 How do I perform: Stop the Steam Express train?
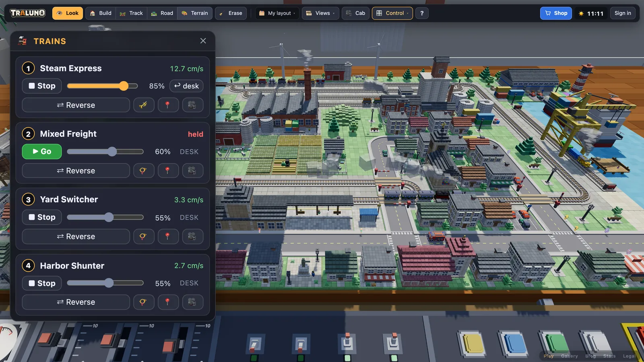click(x=42, y=86)
